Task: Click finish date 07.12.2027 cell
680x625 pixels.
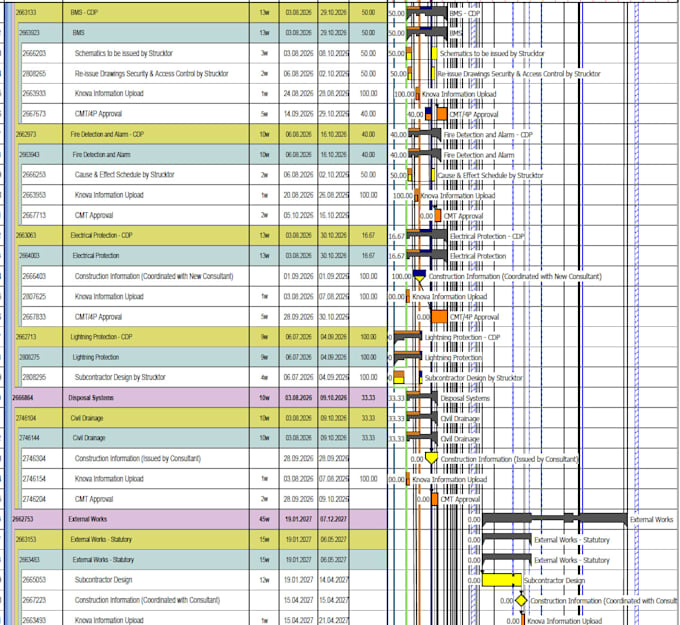Action: point(333,519)
